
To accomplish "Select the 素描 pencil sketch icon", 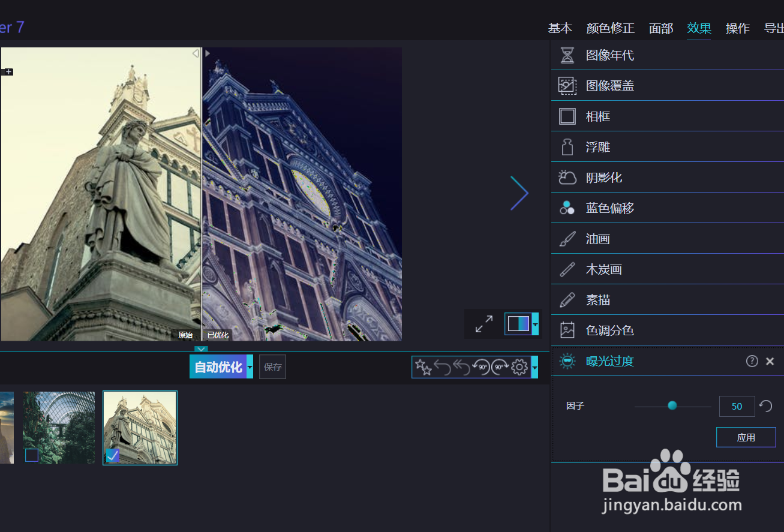I will (567, 300).
